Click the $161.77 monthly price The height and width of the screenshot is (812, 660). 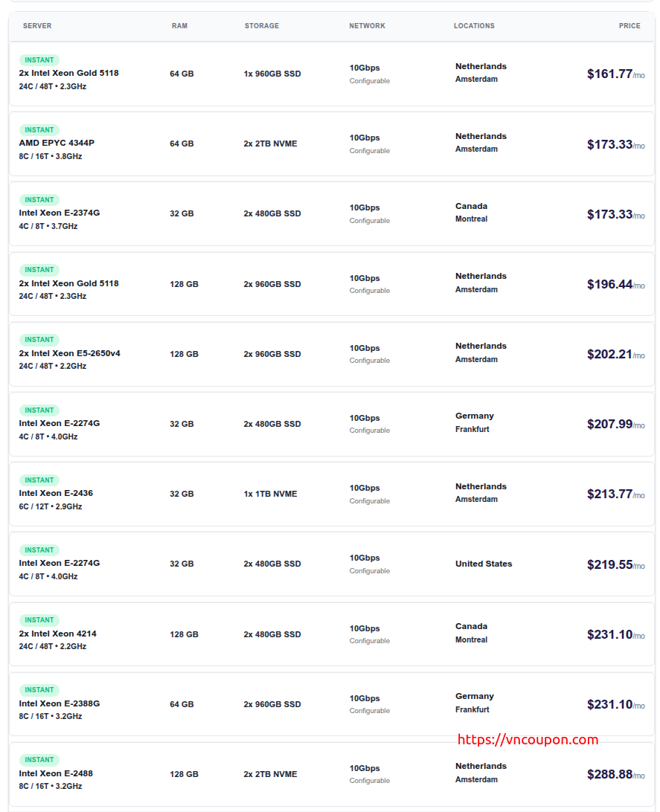pos(609,74)
